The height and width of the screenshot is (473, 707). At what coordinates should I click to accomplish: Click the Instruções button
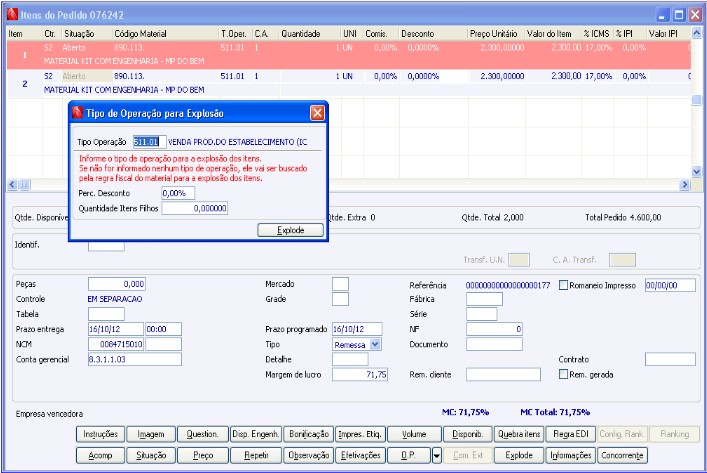tap(101, 434)
